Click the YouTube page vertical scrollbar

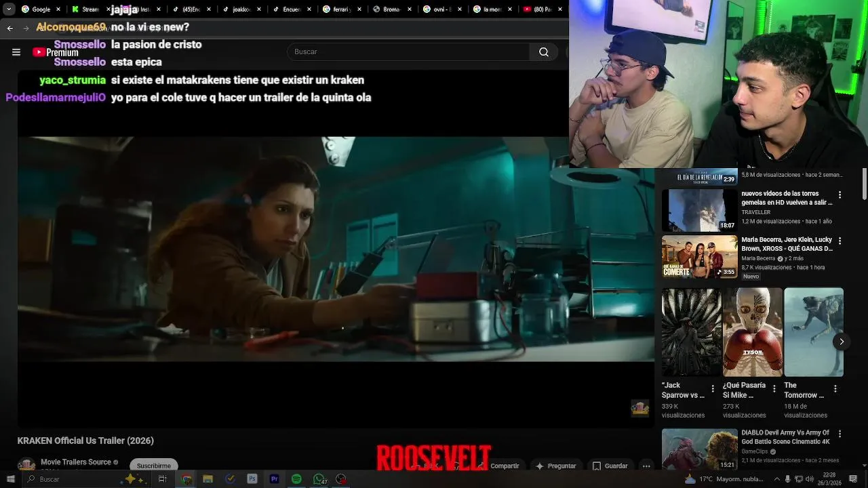pyautogui.click(x=864, y=184)
